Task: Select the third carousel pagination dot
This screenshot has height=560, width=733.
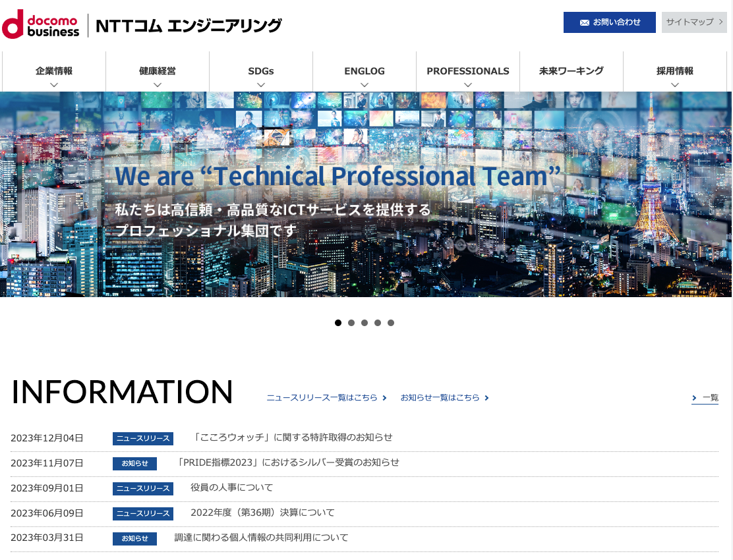Action: point(365,323)
